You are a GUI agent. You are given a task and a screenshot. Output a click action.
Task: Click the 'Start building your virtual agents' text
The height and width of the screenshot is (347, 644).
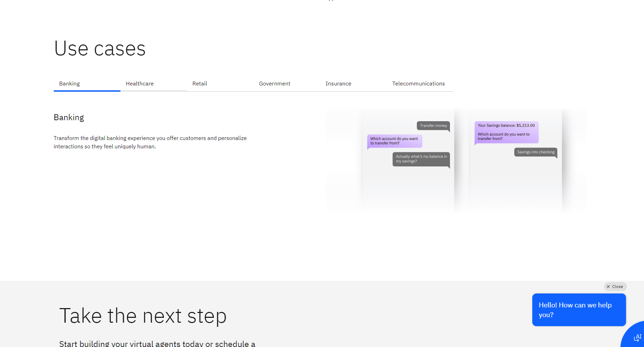pos(157,344)
